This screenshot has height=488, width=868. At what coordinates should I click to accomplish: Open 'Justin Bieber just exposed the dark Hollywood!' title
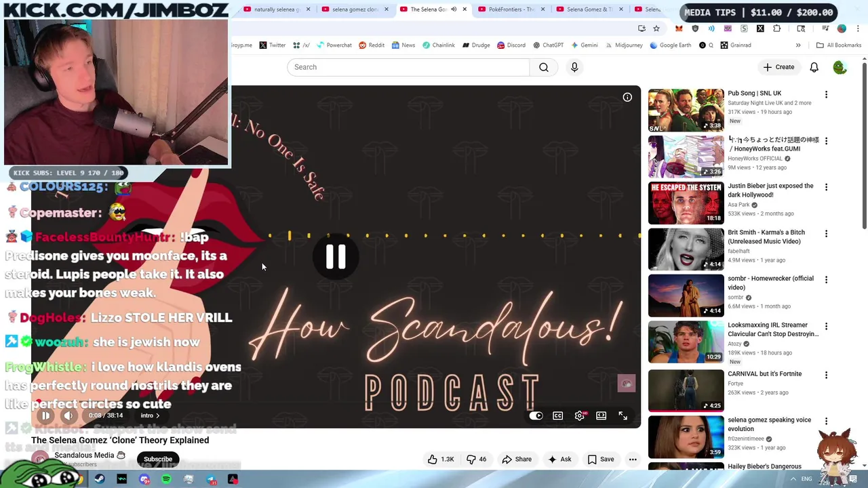(770, 190)
